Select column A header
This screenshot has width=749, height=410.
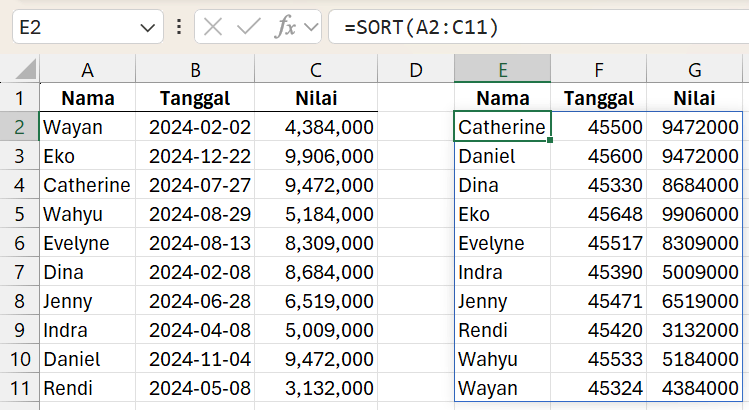[x=87, y=70]
